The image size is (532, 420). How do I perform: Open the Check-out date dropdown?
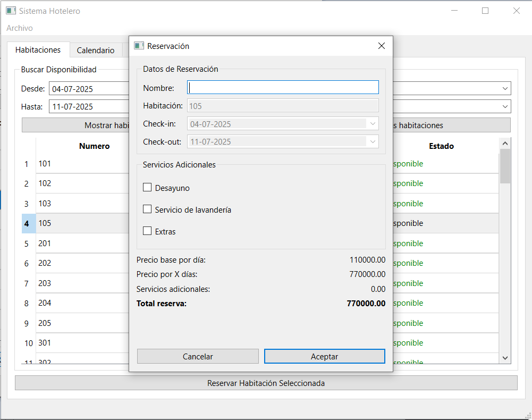(x=373, y=141)
